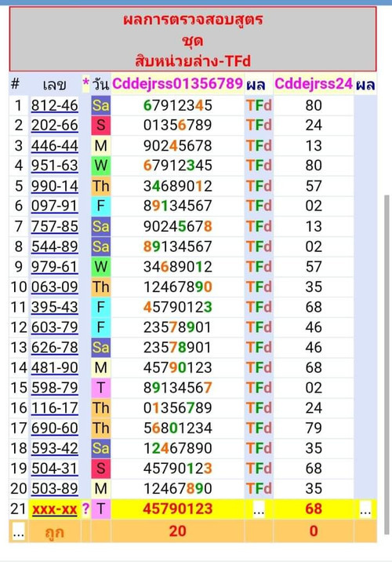Click the red xxx-xx prediction link
Viewport: 392px width, 562px height.
[54, 509]
